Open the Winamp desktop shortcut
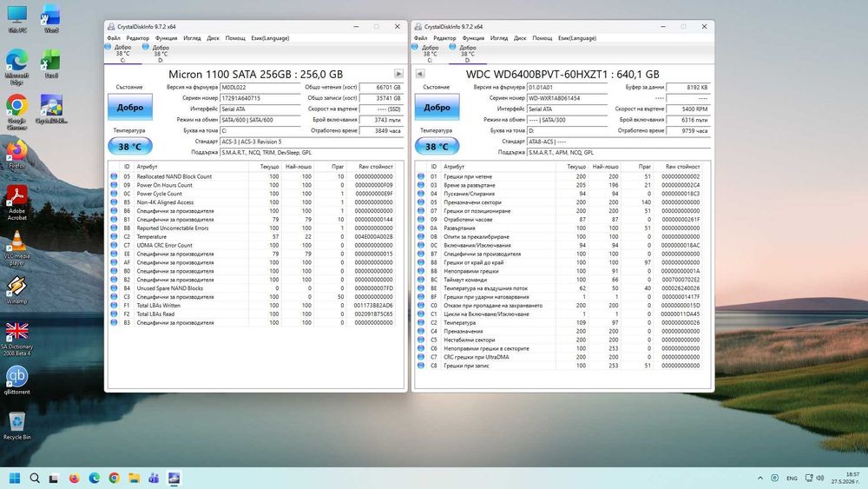 pyautogui.click(x=16, y=290)
